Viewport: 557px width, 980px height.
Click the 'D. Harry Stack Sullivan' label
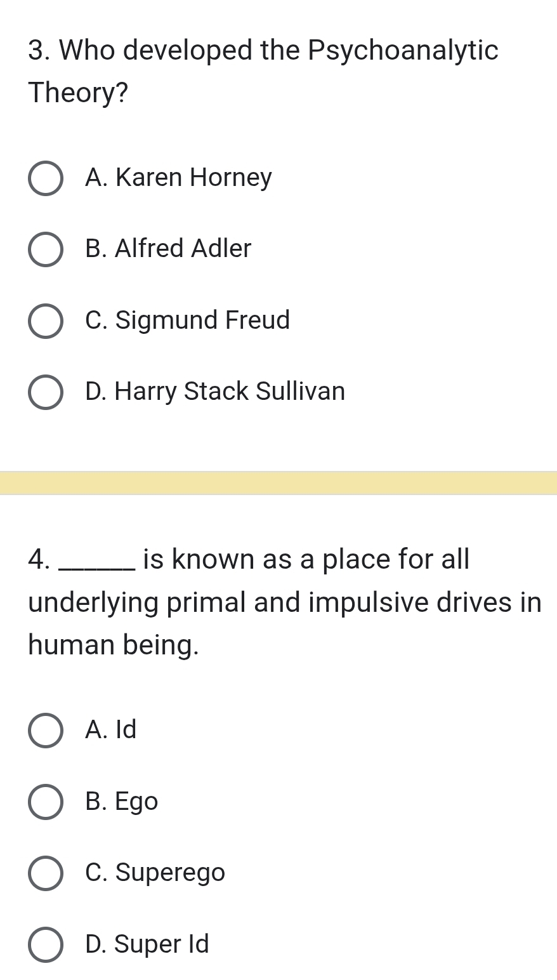coord(215,392)
